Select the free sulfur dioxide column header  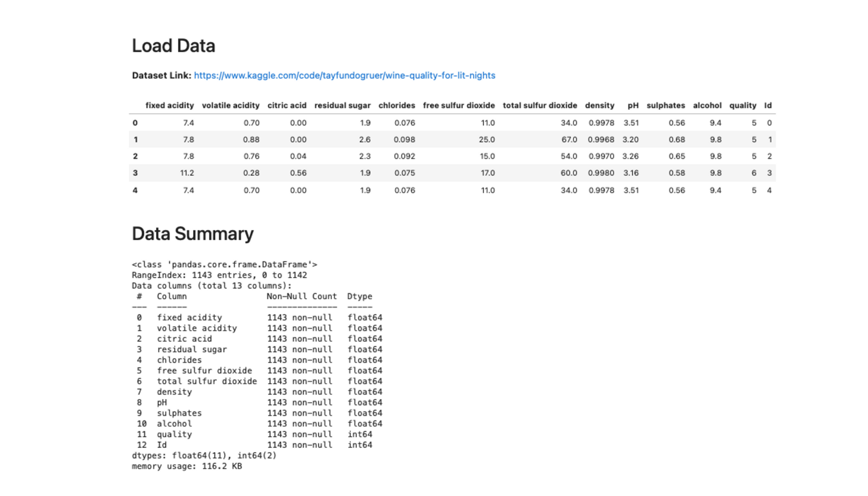coord(459,105)
